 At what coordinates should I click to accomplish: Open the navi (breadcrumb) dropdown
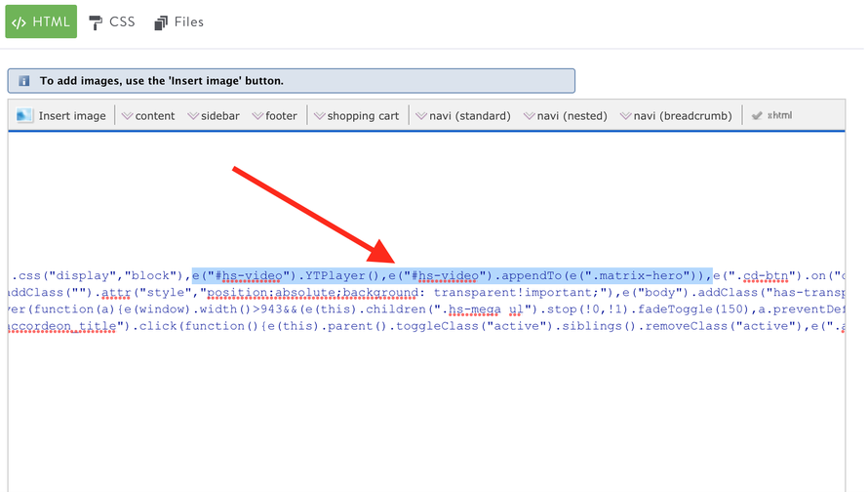click(676, 116)
